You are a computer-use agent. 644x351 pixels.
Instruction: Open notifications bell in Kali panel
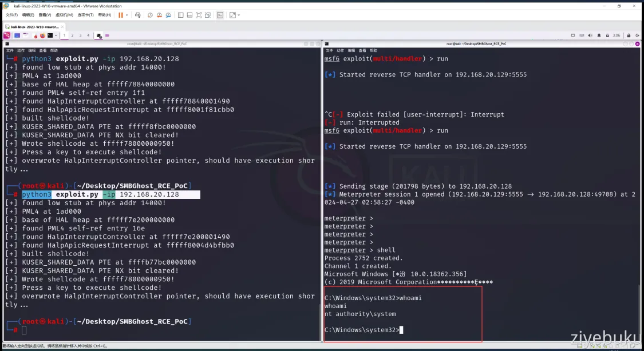[x=599, y=35]
